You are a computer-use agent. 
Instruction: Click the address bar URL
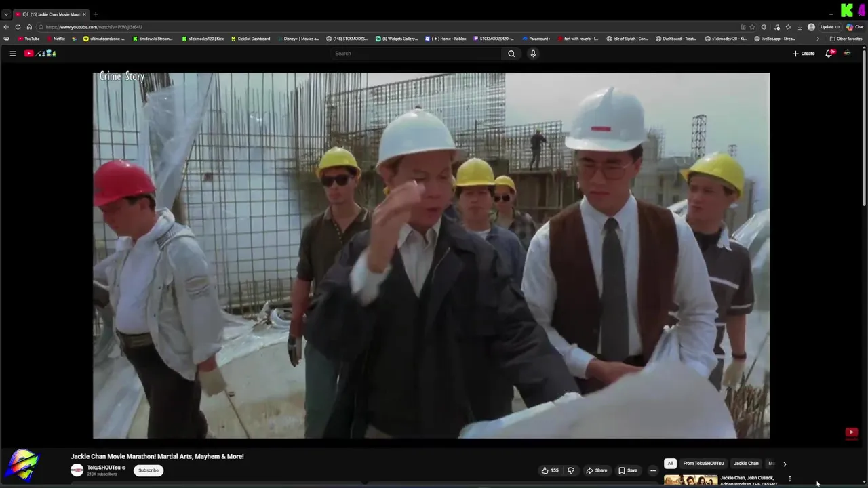[94, 27]
